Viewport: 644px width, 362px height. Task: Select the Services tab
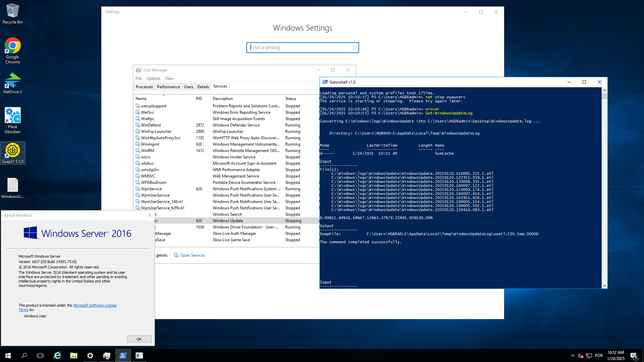point(220,86)
